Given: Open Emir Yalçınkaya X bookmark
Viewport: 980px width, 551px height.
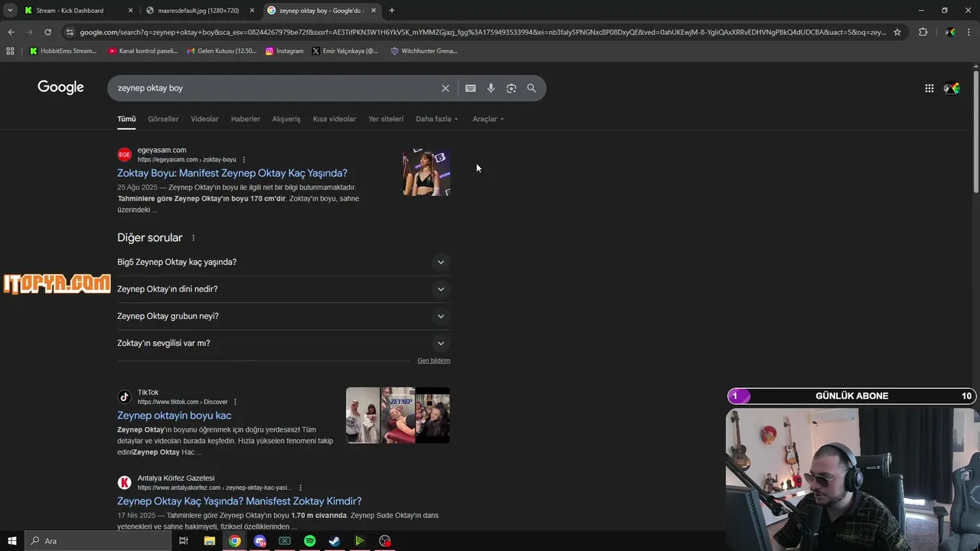Looking at the screenshot, I should pyautogui.click(x=345, y=51).
